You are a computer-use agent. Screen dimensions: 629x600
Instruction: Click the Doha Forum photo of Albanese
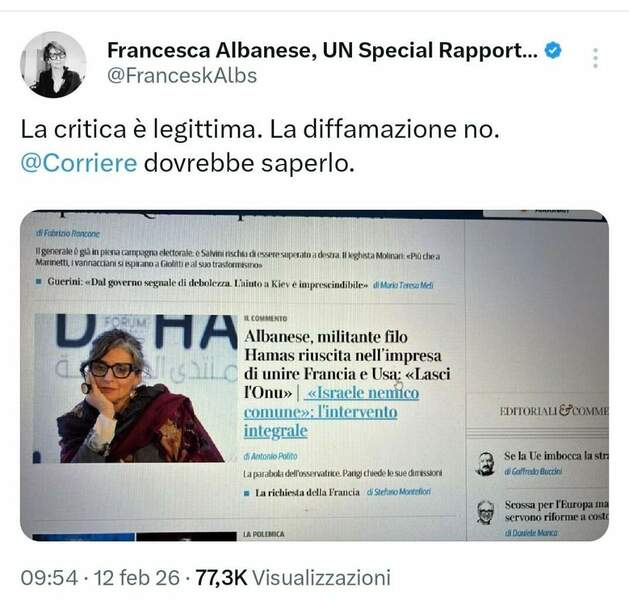[135, 388]
